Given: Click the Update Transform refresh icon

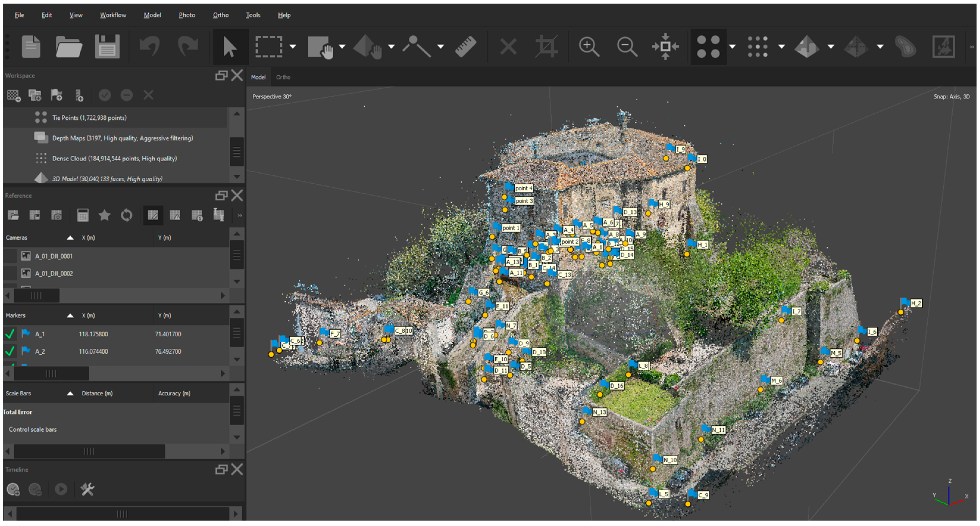Looking at the screenshot, I should click(x=126, y=216).
